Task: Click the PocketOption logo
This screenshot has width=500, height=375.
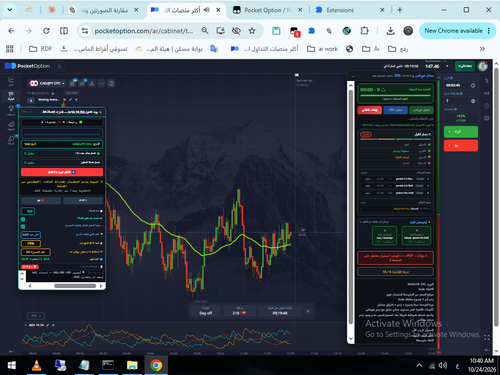Action: [x=27, y=66]
